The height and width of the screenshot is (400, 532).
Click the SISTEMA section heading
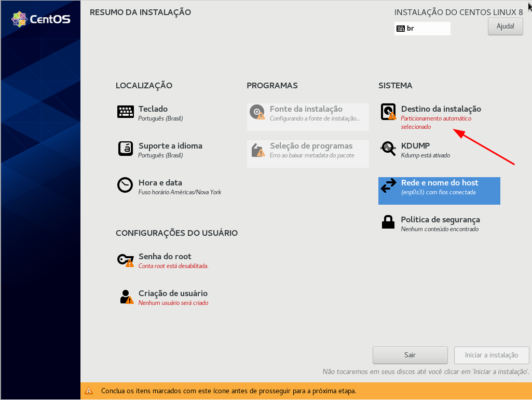pyautogui.click(x=395, y=86)
